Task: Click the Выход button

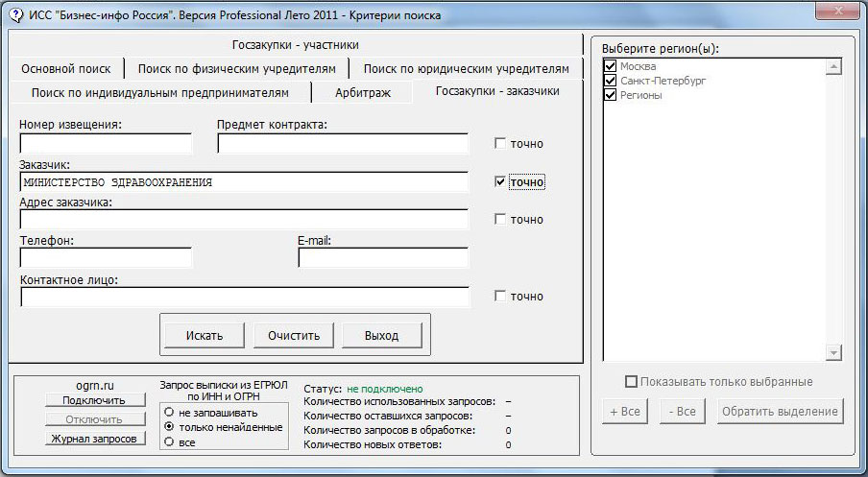Action: 381,335
